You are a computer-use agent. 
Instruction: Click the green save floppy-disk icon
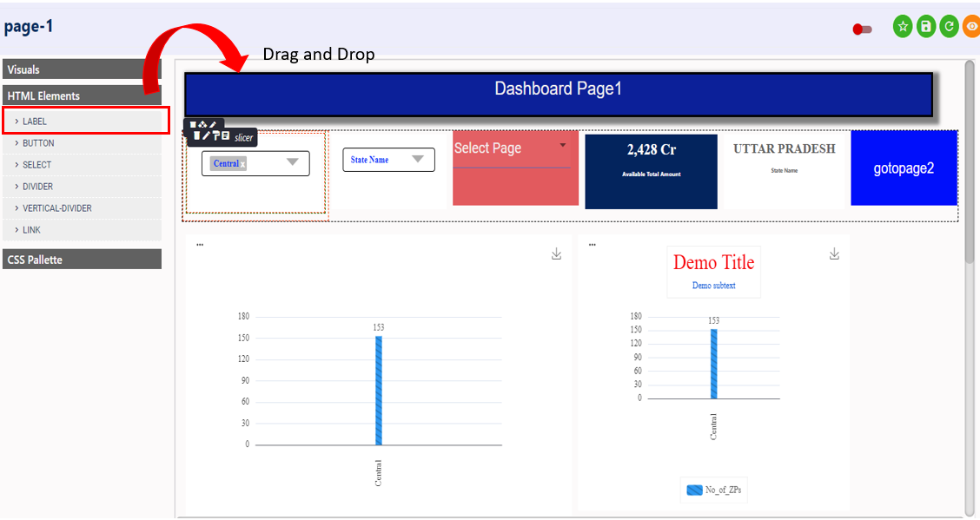pyautogui.click(x=925, y=26)
